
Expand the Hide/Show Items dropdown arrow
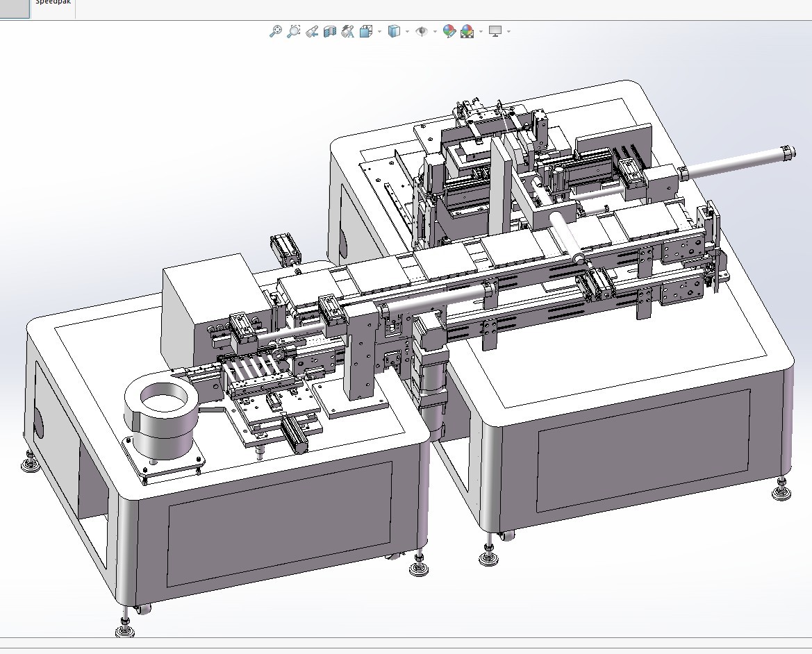[x=435, y=31]
